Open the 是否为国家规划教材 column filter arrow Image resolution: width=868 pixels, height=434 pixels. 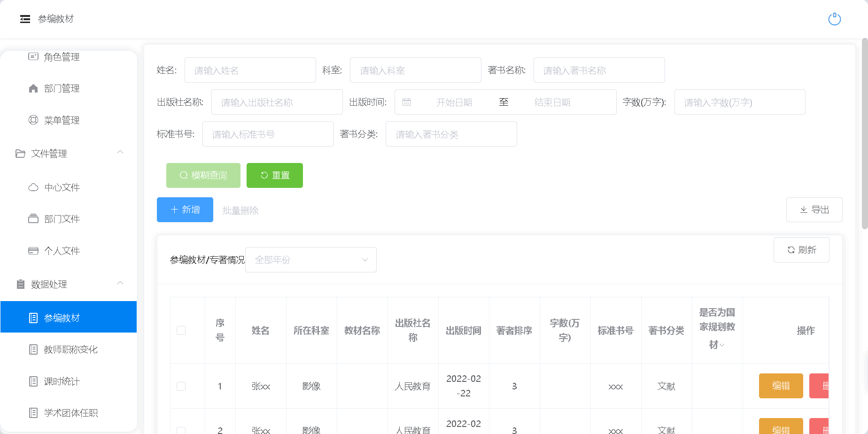[x=722, y=345]
